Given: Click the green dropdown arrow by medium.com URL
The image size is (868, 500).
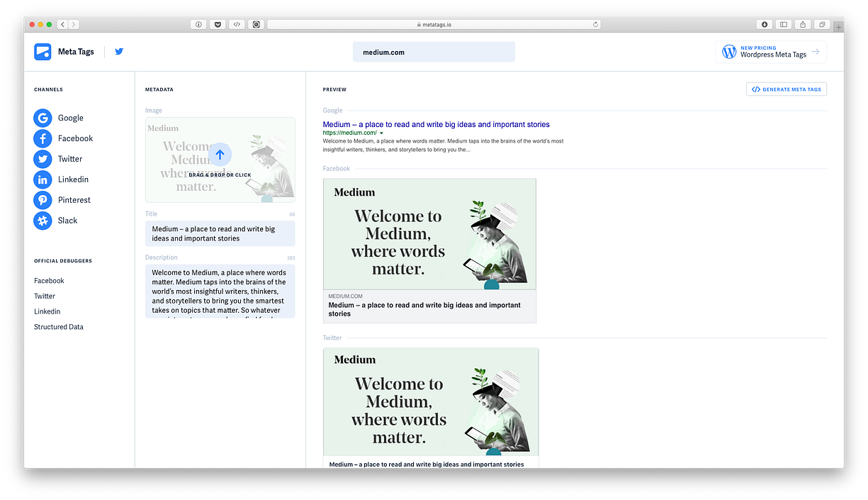Looking at the screenshot, I should point(381,133).
